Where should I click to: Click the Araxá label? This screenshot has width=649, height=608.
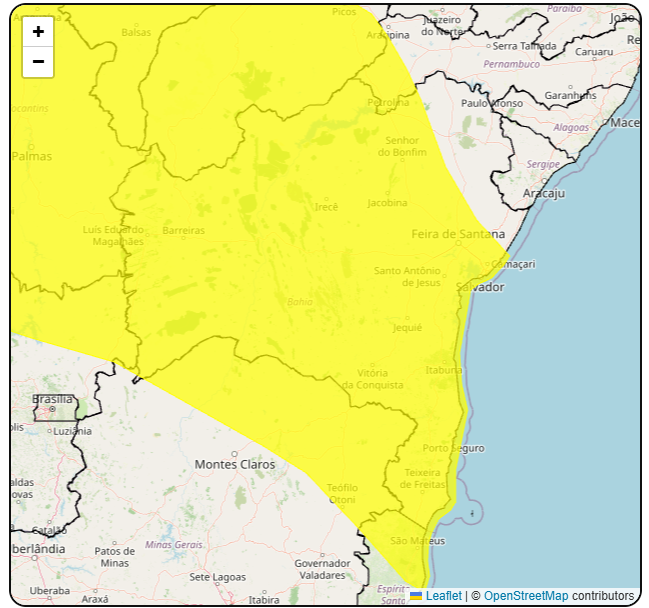click(x=95, y=599)
